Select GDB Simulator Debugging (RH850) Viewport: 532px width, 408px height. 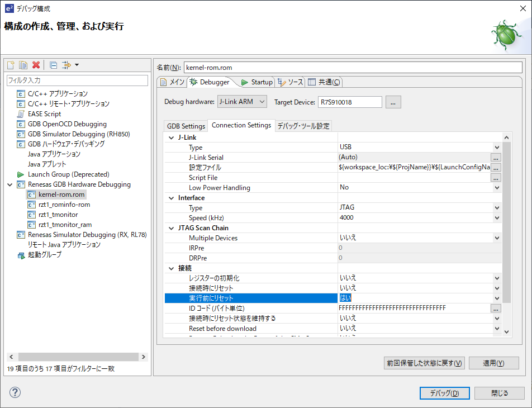point(79,134)
